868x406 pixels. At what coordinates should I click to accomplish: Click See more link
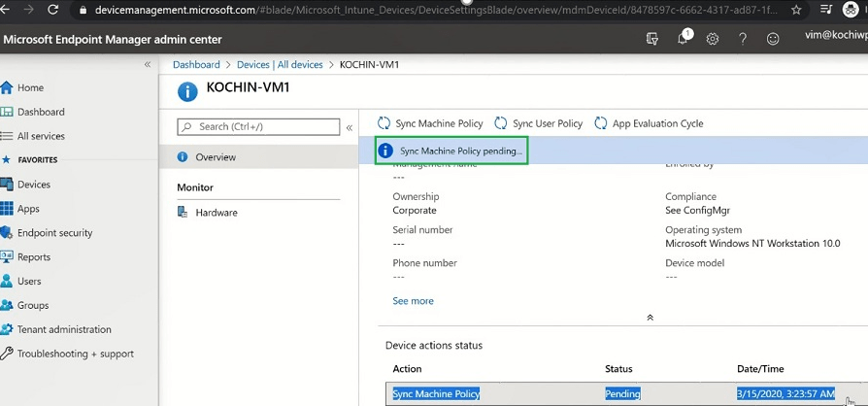[x=413, y=301]
